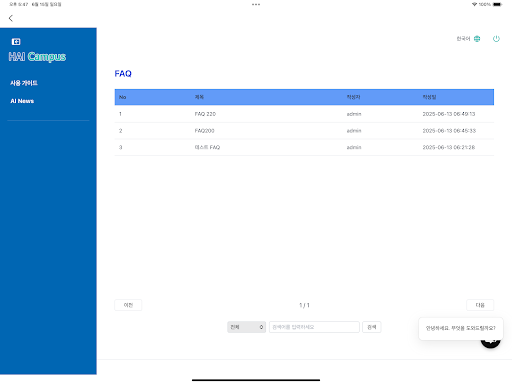This screenshot has width=512, height=384.
Task: Open the 사용 가이드 menu item
Action: [24, 83]
